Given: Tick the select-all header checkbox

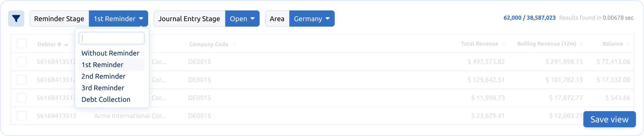Looking at the screenshot, I should point(22,44).
